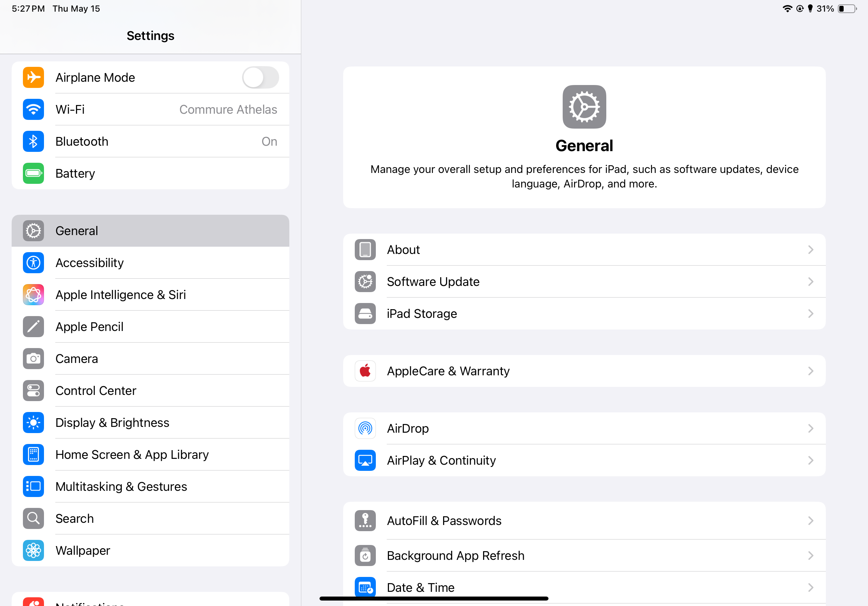Image resolution: width=868 pixels, height=606 pixels.
Task: Tap the home indicator bar at bottom
Action: click(x=434, y=598)
